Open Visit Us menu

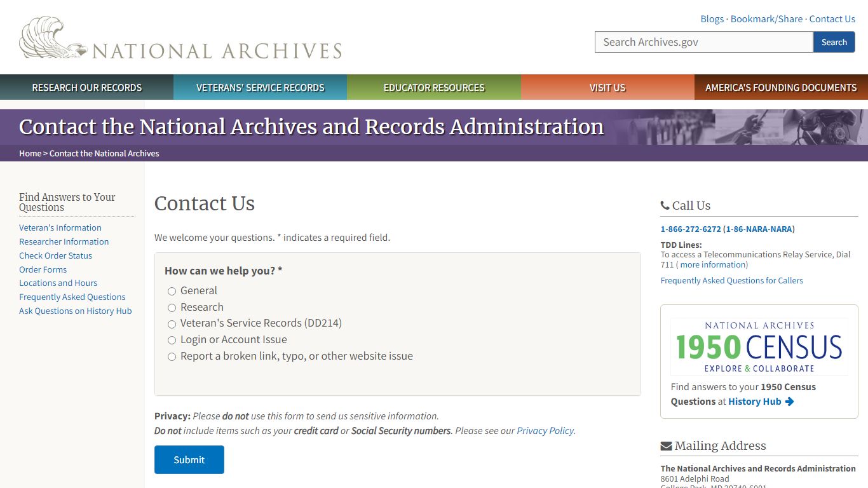point(607,87)
